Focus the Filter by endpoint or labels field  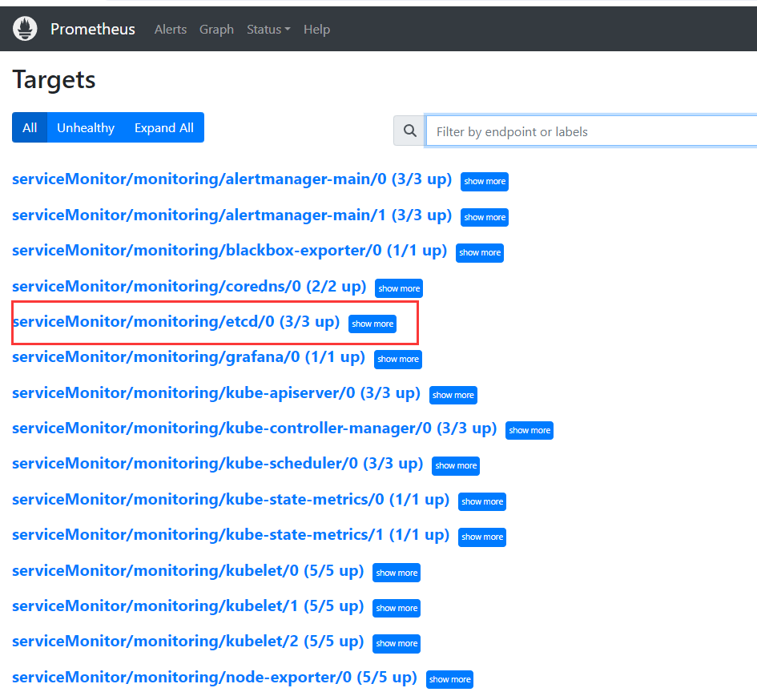591,131
